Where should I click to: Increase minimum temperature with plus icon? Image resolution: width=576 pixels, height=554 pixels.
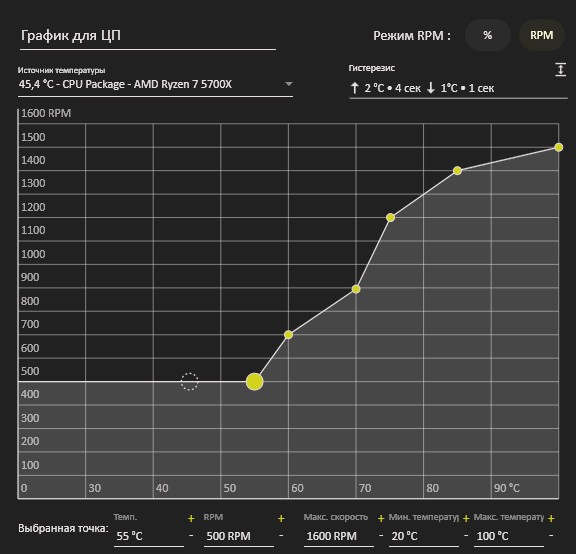[466, 518]
